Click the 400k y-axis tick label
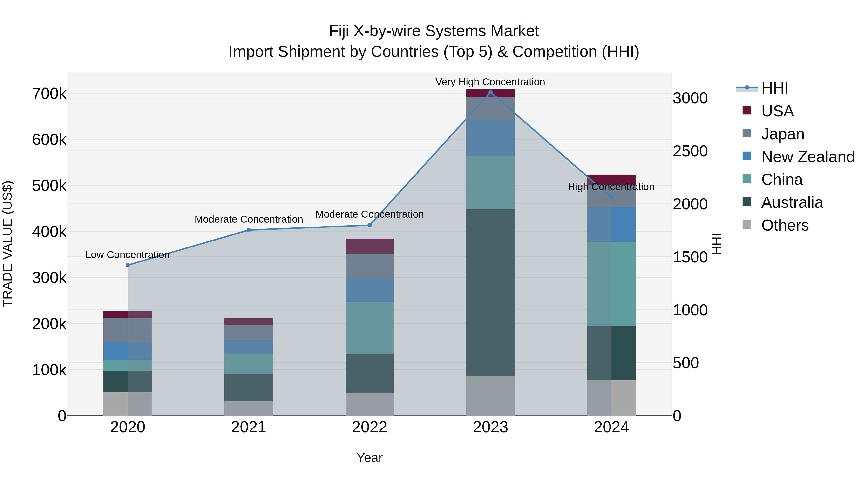868x488 pixels. pos(49,232)
